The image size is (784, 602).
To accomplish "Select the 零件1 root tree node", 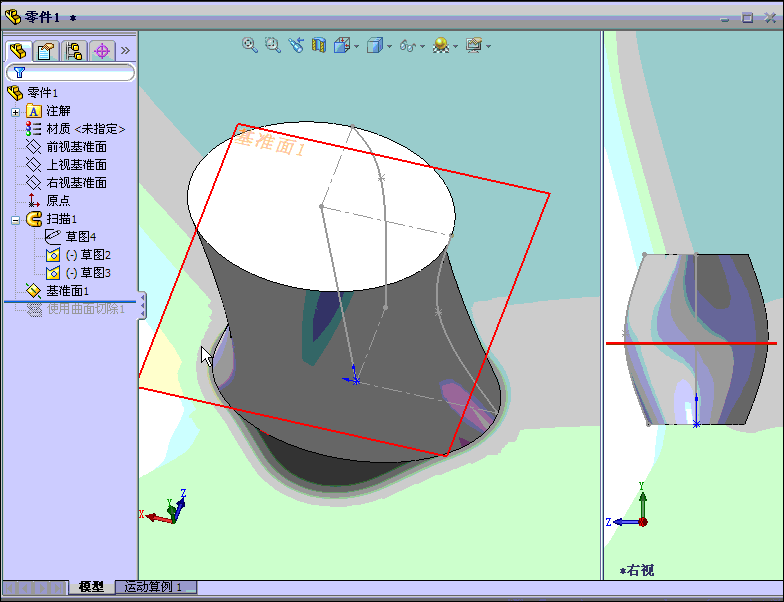I will point(42,93).
